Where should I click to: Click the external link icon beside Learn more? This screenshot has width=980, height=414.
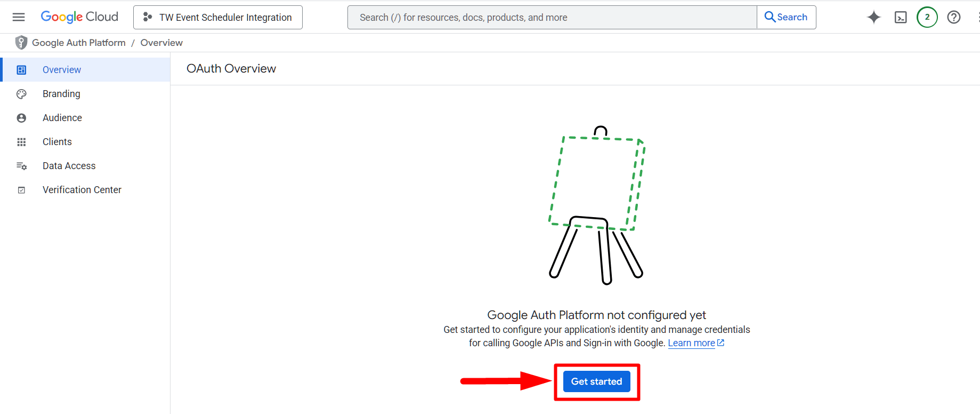click(x=720, y=343)
